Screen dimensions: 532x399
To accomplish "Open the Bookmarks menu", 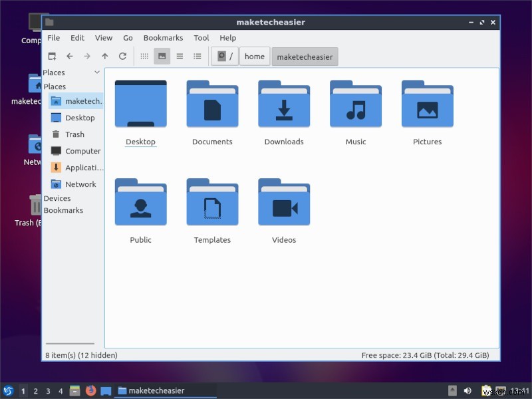I will click(x=163, y=38).
